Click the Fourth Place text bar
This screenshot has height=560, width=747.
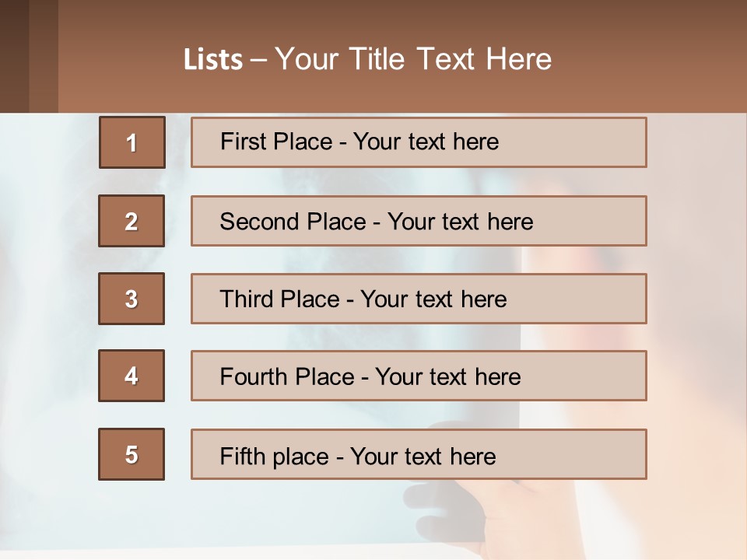(x=419, y=376)
